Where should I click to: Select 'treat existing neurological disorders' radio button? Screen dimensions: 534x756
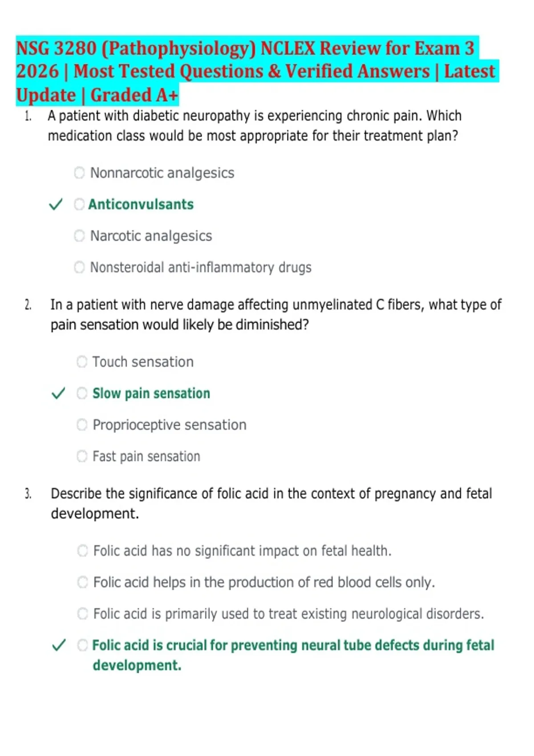point(83,614)
